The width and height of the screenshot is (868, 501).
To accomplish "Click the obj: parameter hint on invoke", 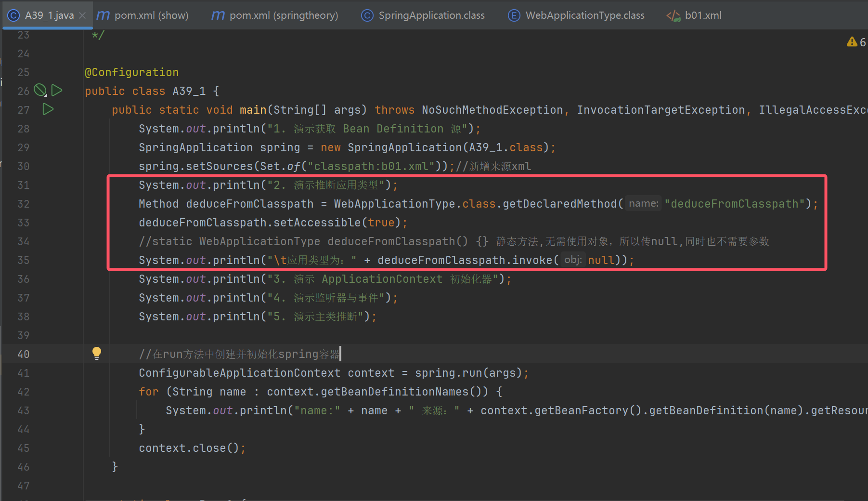I will pyautogui.click(x=573, y=260).
